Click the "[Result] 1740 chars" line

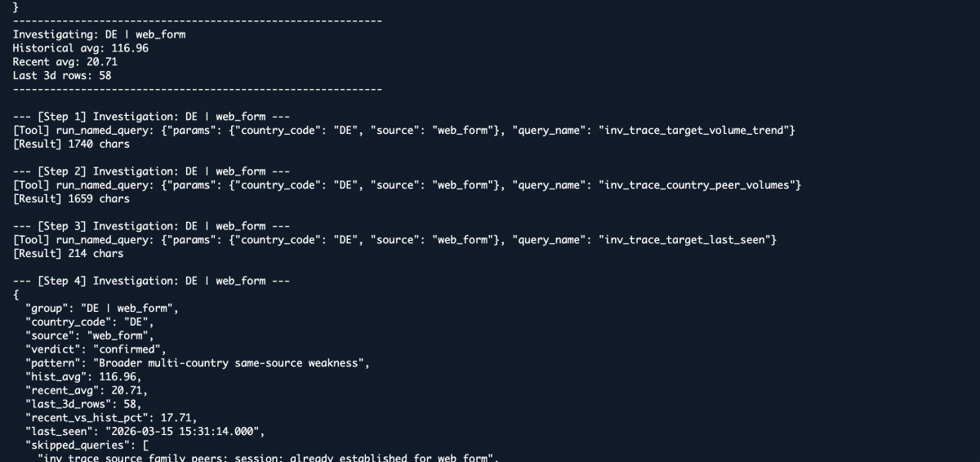coord(71,144)
